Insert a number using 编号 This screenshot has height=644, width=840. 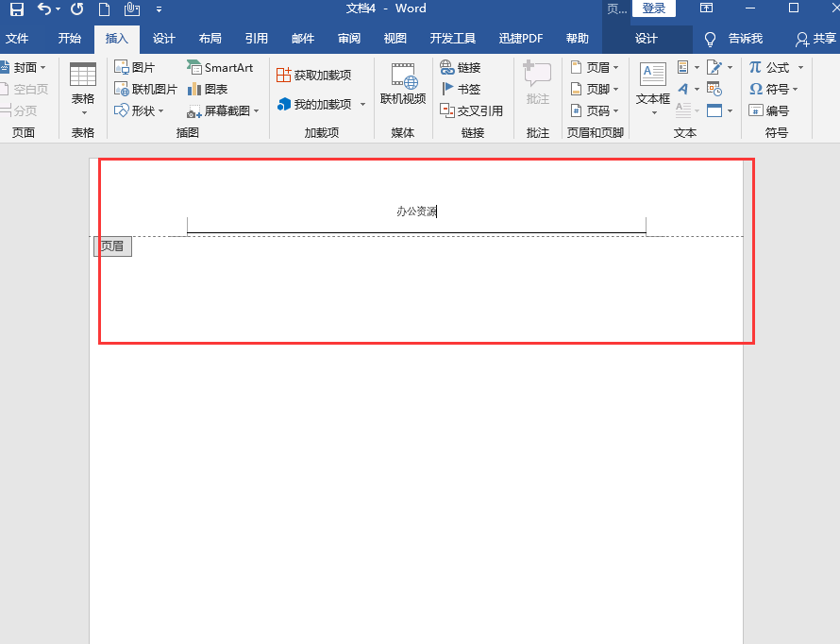tap(769, 110)
